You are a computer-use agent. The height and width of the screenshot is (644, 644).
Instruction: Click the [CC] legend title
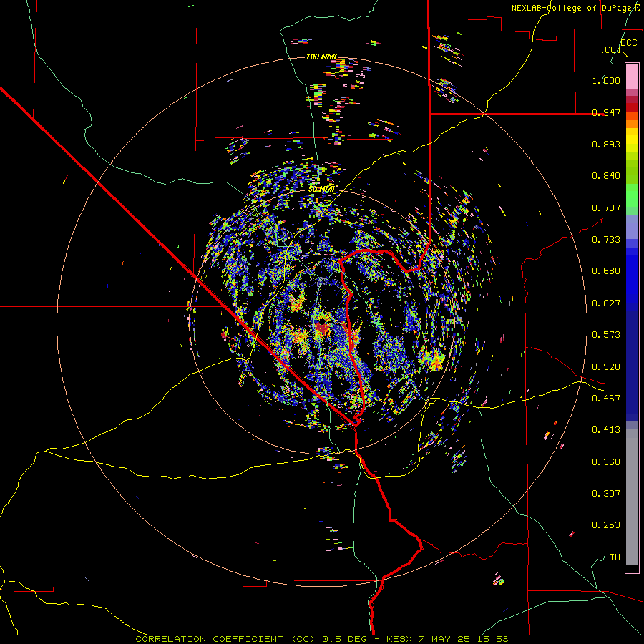pos(610,49)
